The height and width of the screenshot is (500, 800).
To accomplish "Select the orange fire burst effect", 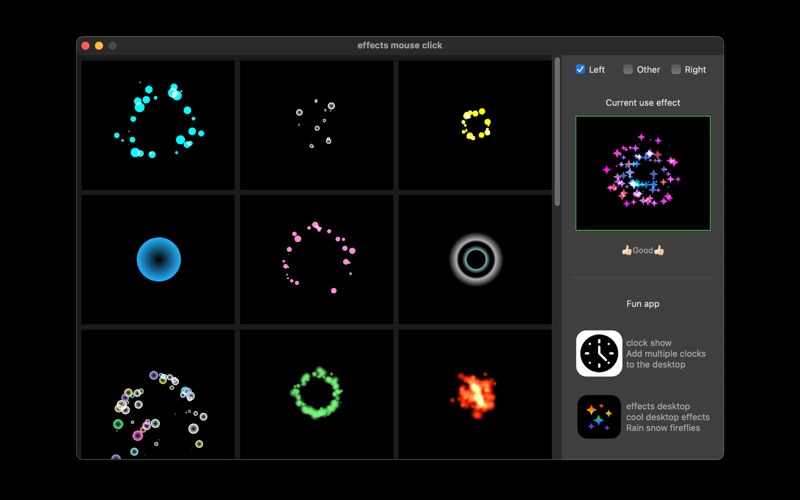I will [x=475, y=394].
